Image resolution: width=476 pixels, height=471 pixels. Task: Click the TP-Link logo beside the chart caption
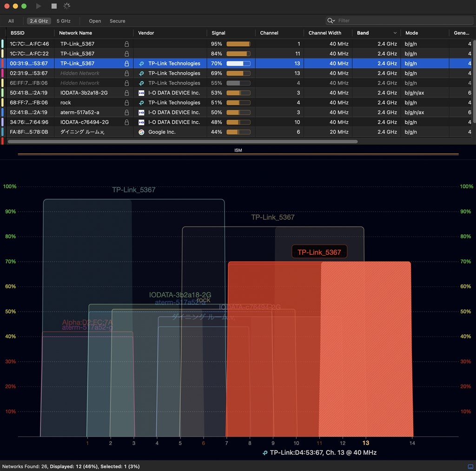[x=265, y=453]
